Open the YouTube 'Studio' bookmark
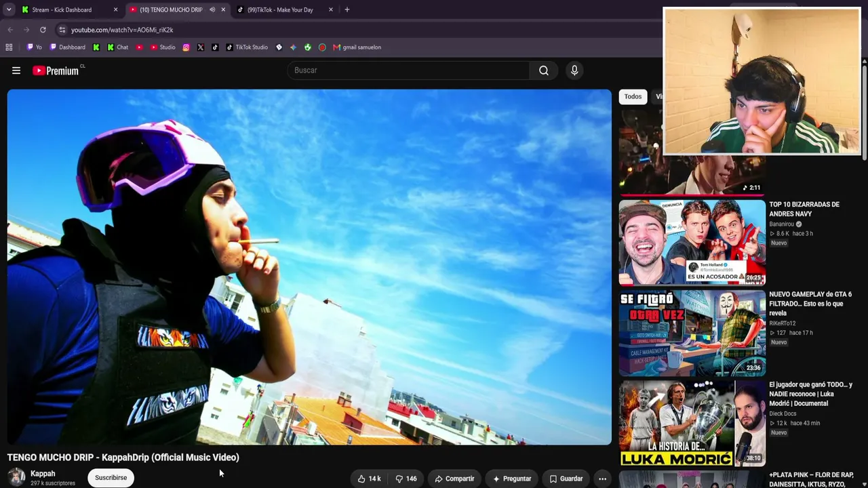This screenshot has height=488, width=868. [163, 47]
